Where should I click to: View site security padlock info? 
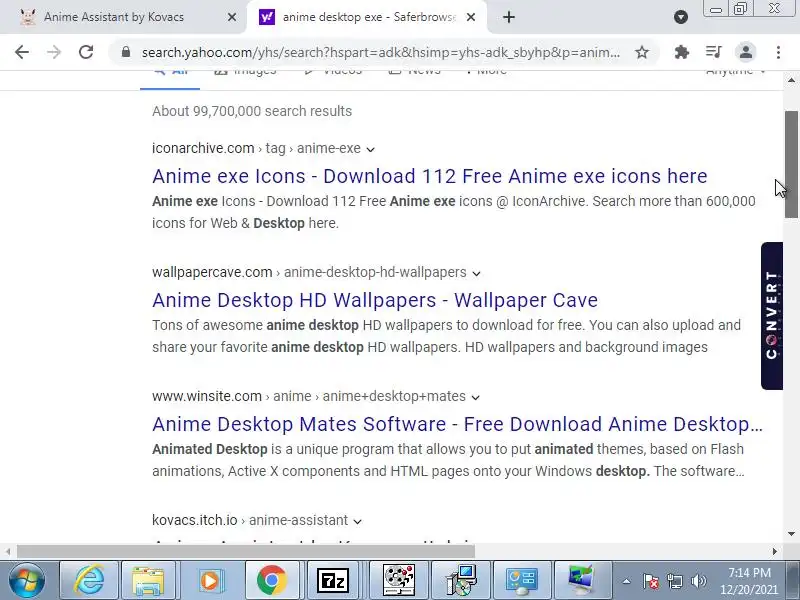tap(126, 52)
